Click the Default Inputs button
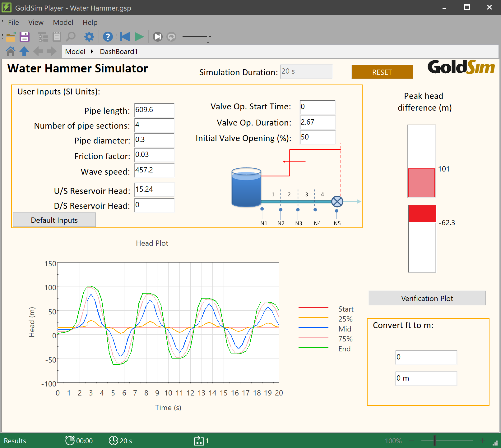 pos(54,220)
